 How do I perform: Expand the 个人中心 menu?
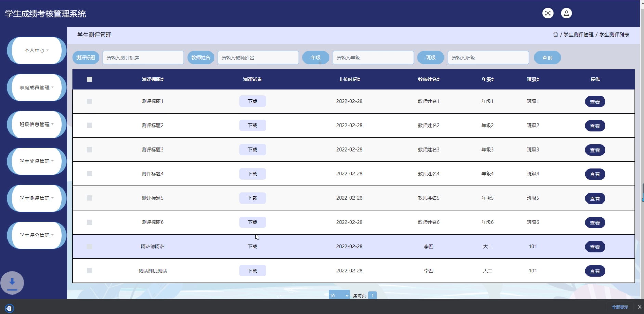pyautogui.click(x=37, y=51)
